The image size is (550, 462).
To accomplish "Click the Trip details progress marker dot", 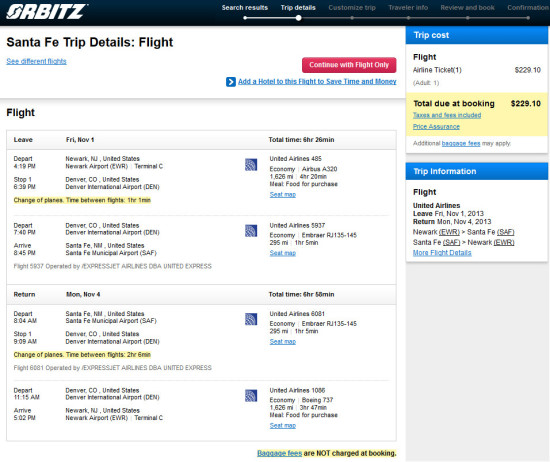I will click(x=299, y=18).
